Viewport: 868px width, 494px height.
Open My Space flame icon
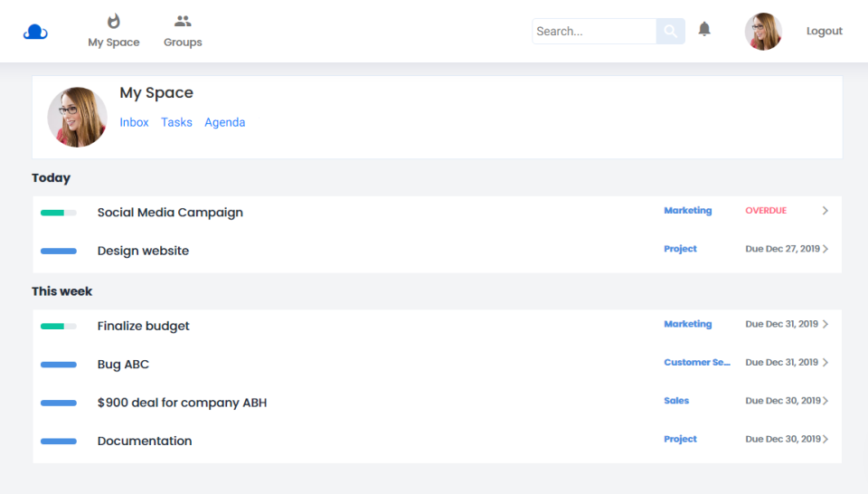[x=114, y=22]
